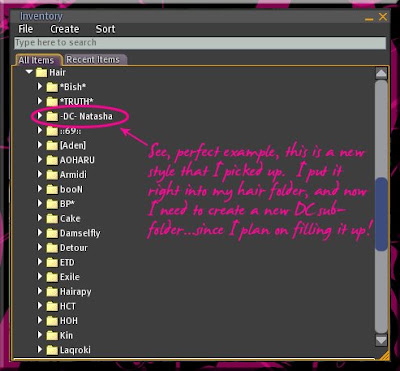This screenshot has height=371, width=400.
Task: Click the Damselfly folder icon
Action: click(52, 233)
